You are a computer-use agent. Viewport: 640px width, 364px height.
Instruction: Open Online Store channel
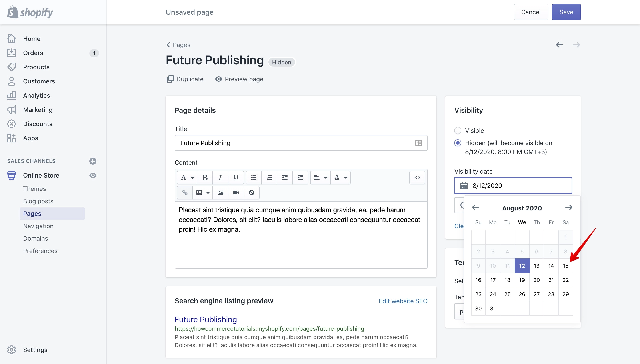pos(41,175)
